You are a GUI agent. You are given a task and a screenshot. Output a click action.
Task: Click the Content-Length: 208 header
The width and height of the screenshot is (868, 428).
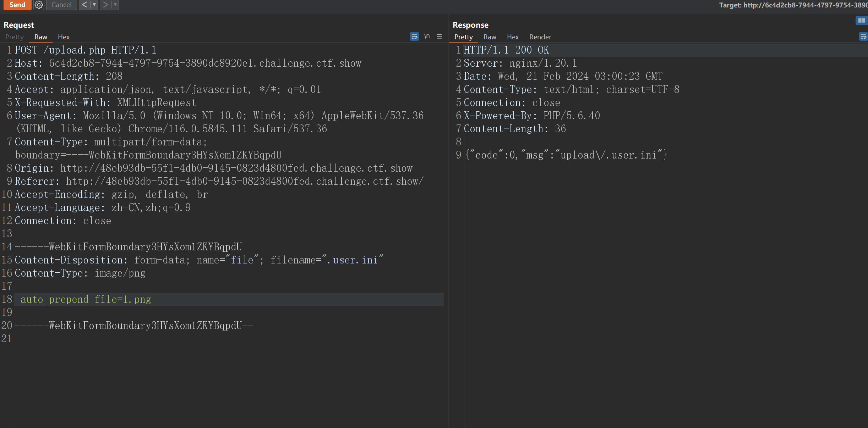click(x=69, y=76)
